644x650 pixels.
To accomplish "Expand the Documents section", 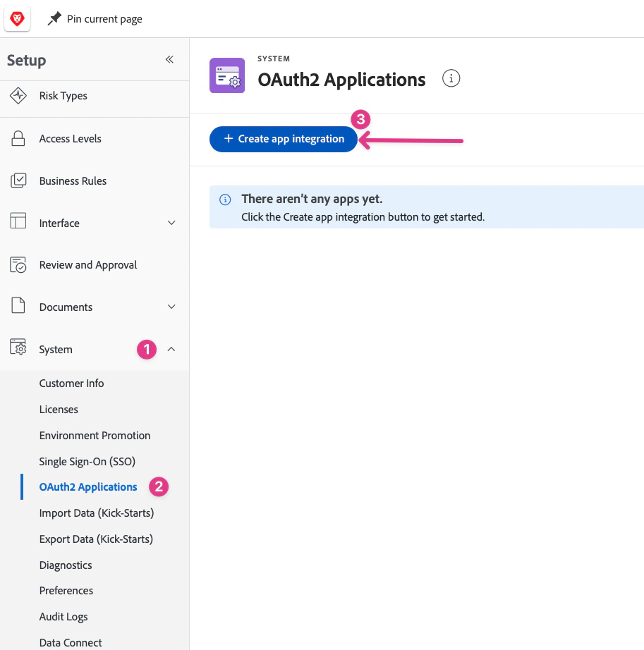I will 171,307.
